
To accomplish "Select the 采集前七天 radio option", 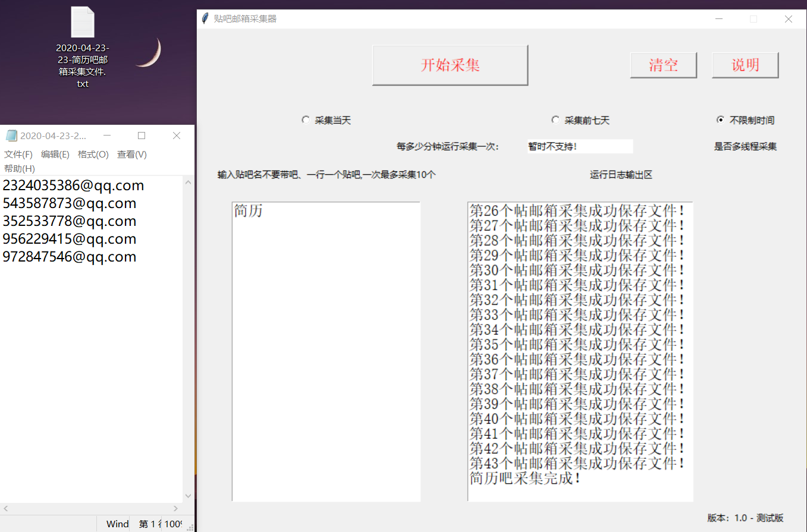I will 555,119.
